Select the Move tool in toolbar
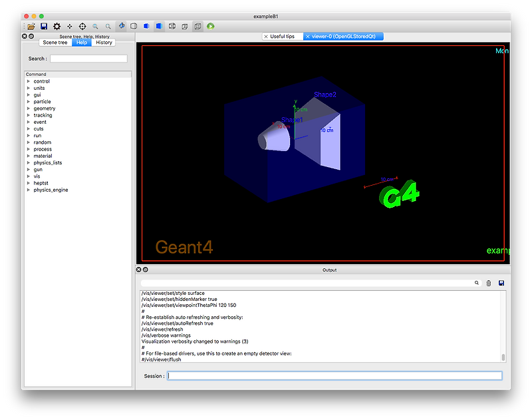 [x=70, y=26]
